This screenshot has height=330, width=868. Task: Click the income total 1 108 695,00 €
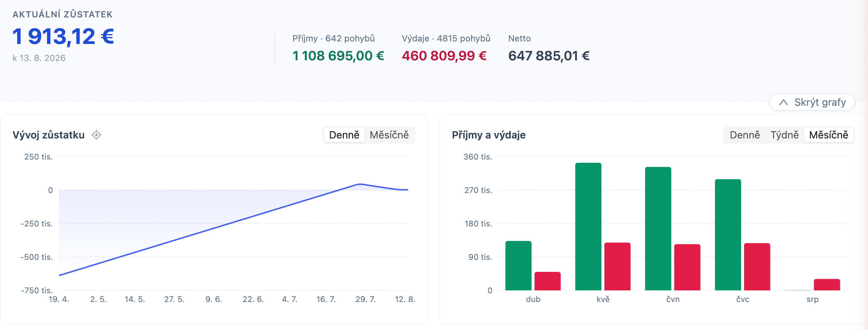(338, 56)
